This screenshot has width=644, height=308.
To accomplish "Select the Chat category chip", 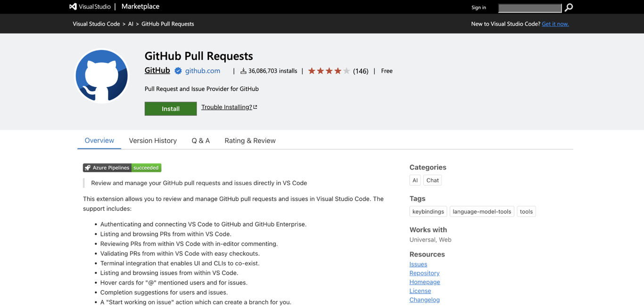I will (x=432, y=180).
